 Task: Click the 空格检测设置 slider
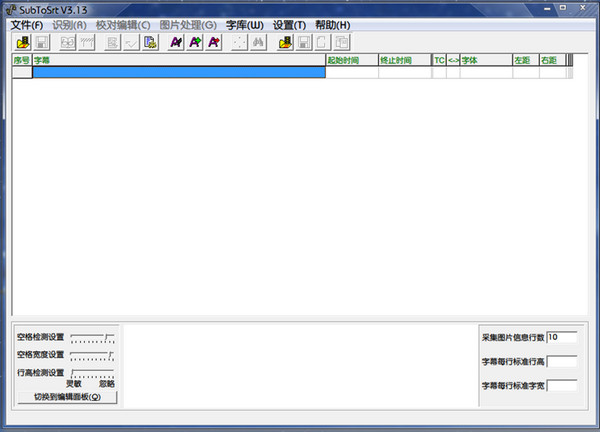tap(92, 337)
